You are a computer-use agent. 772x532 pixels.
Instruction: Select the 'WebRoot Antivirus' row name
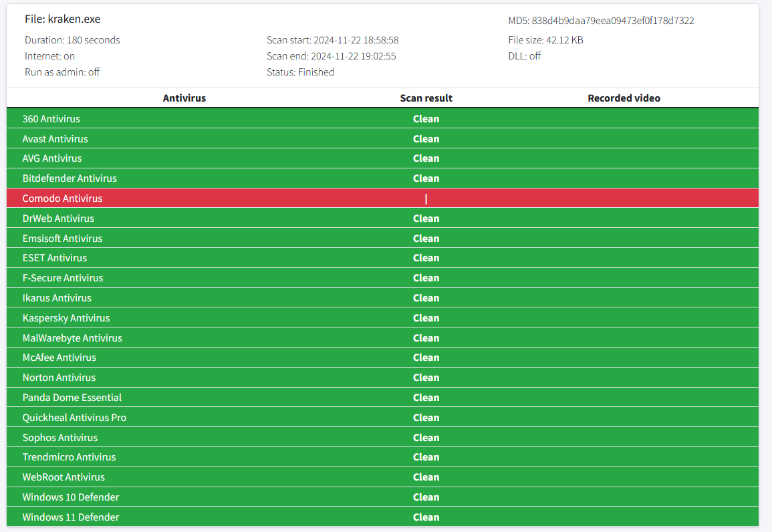click(63, 477)
